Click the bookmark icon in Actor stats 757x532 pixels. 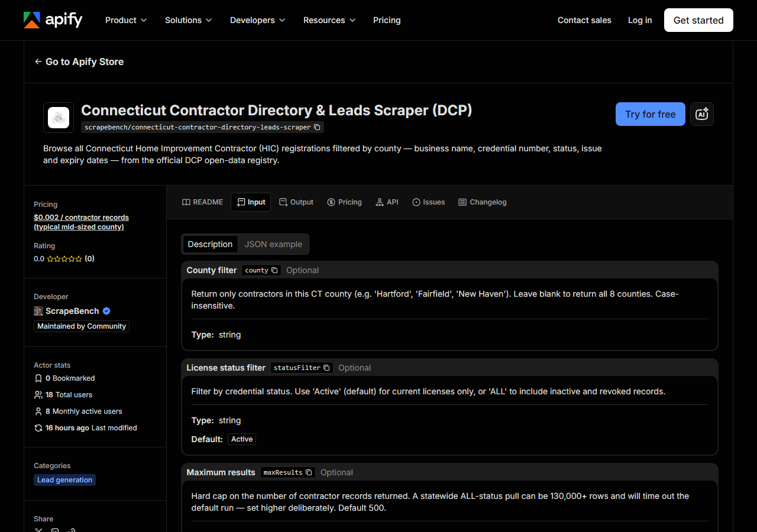(x=38, y=378)
